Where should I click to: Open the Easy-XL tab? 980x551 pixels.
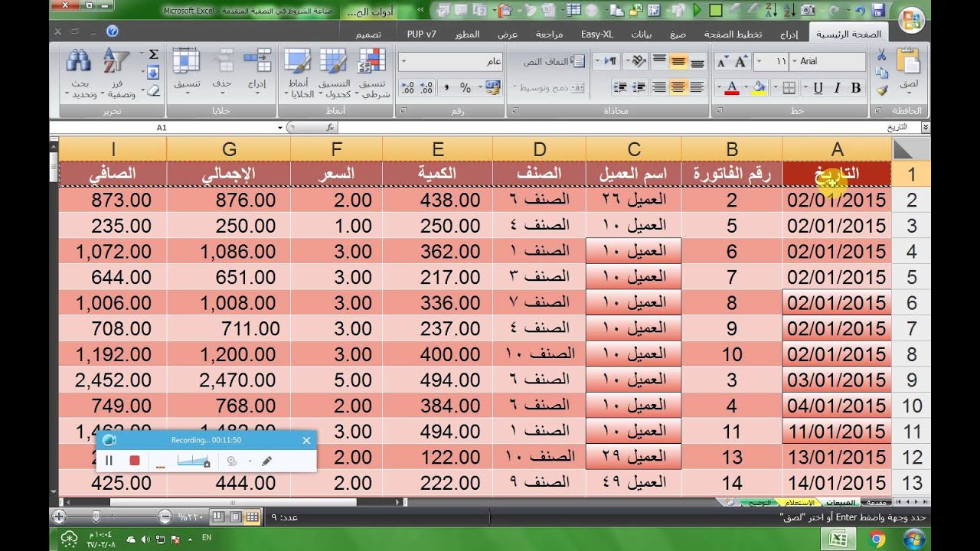coord(597,34)
